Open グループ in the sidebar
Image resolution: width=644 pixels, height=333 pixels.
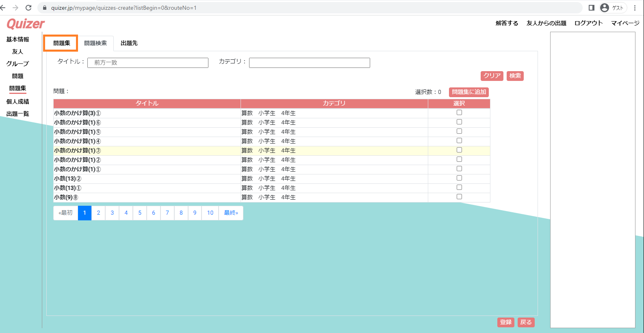(17, 64)
